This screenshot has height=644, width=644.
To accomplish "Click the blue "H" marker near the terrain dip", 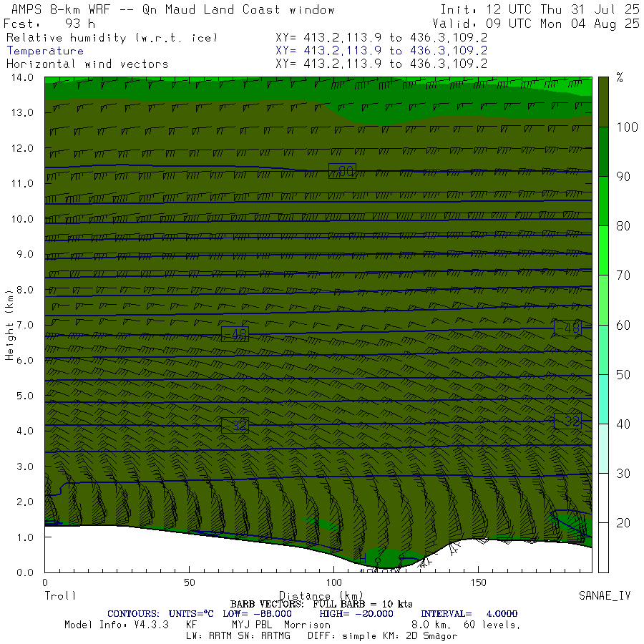I will [362, 557].
